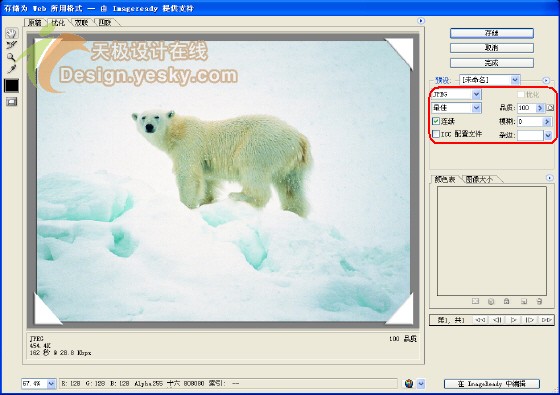The width and height of the screenshot is (560, 395).
Task: Click the trash delete color icon
Action: (539, 301)
